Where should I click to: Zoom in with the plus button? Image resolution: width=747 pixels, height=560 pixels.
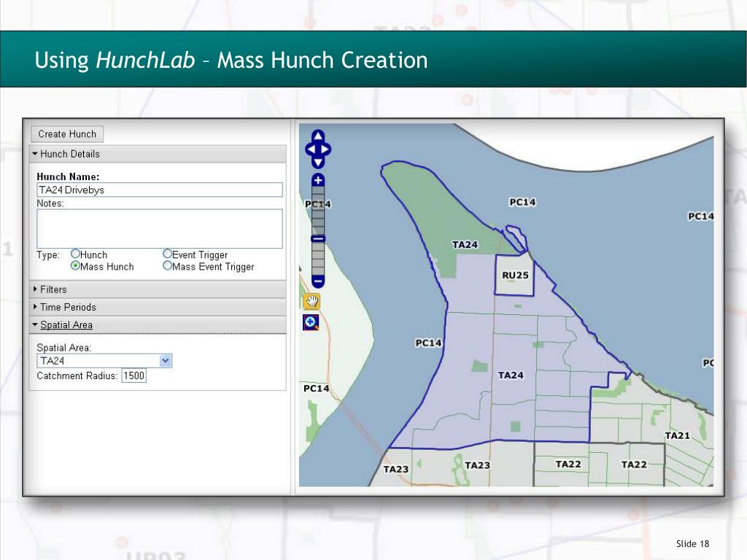click(318, 181)
